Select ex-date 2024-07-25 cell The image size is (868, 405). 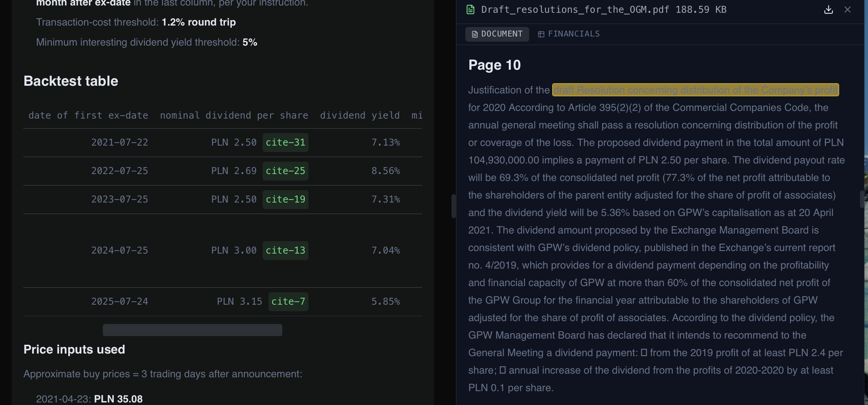120,250
